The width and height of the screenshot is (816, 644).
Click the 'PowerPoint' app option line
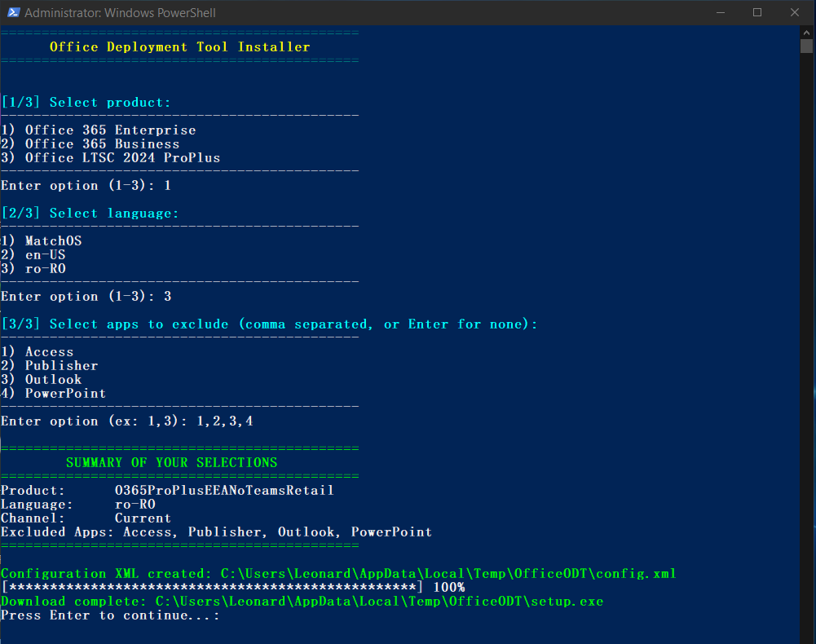pyautogui.click(x=54, y=393)
